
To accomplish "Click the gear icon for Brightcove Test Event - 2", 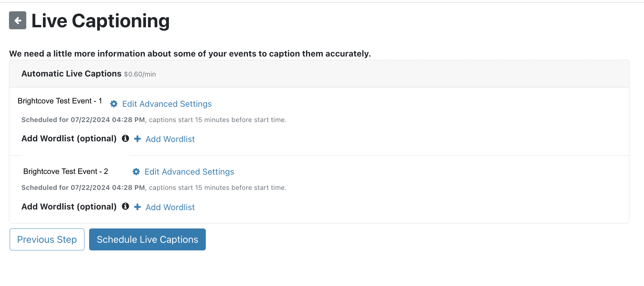I will [136, 172].
